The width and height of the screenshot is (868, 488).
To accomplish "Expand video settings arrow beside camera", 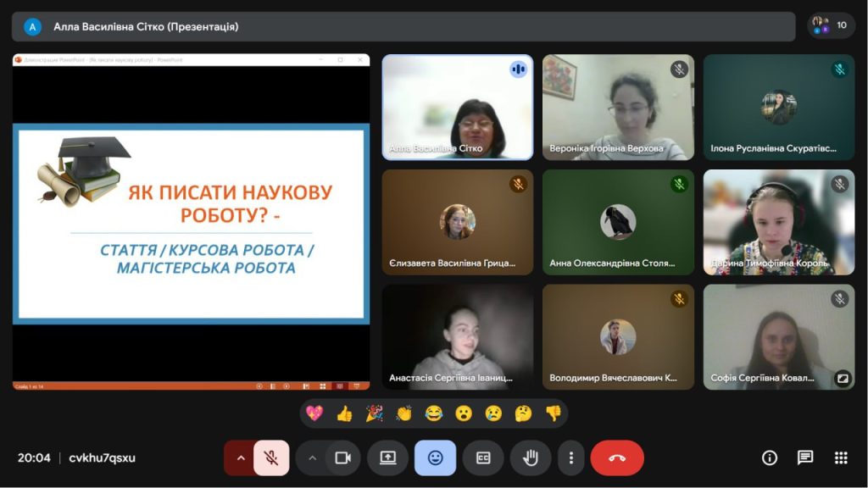I will pyautogui.click(x=312, y=457).
